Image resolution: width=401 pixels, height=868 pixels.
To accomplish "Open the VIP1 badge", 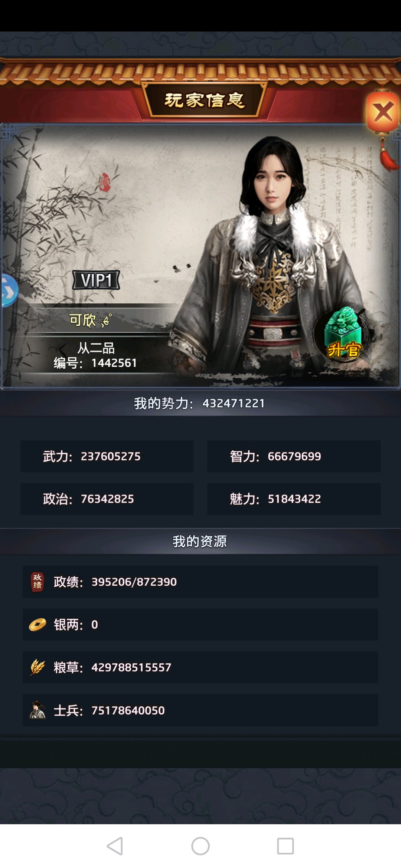I will coord(96,280).
